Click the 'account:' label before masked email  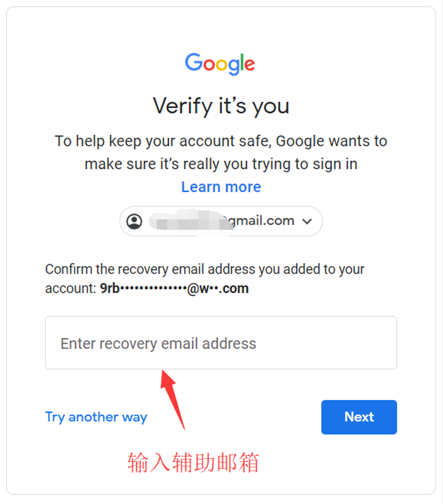pos(71,288)
